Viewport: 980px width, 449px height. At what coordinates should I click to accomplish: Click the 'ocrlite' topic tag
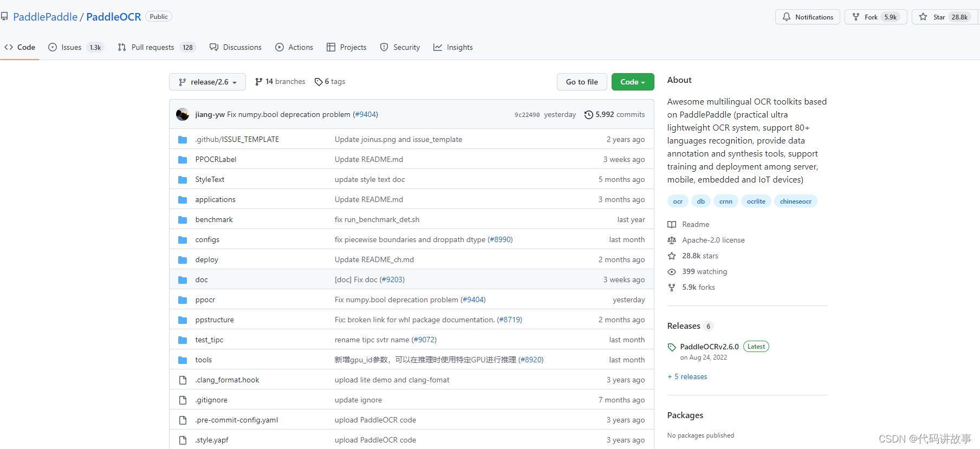(756, 201)
